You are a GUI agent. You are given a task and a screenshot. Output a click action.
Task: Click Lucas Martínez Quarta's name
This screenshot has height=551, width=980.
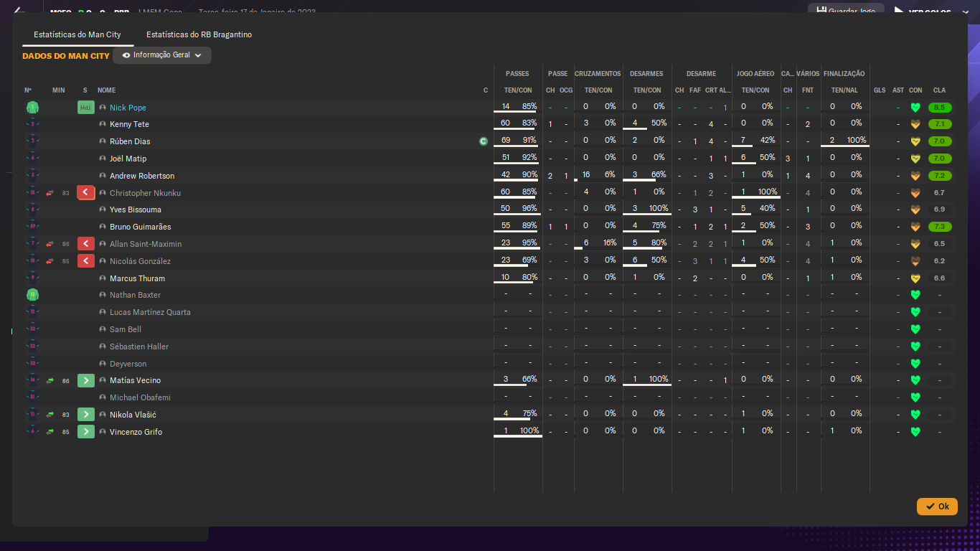tap(150, 312)
